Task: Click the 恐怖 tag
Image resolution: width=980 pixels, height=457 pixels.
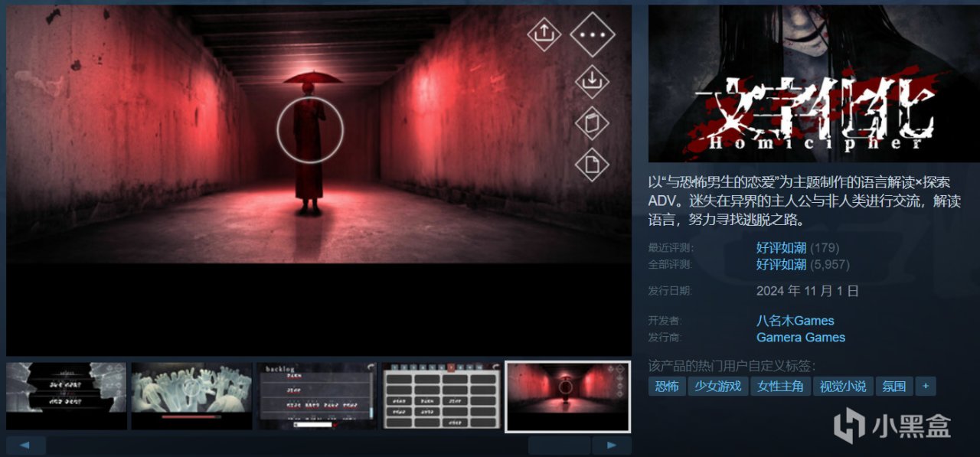Action: (x=667, y=386)
